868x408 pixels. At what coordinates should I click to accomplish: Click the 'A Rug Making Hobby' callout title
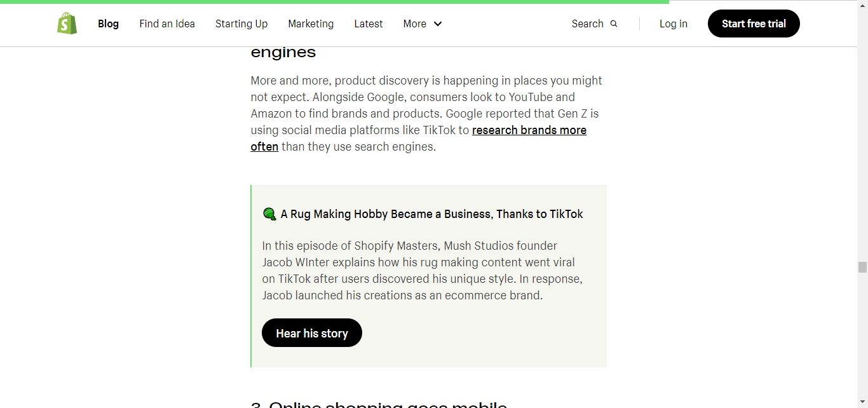[432, 214]
